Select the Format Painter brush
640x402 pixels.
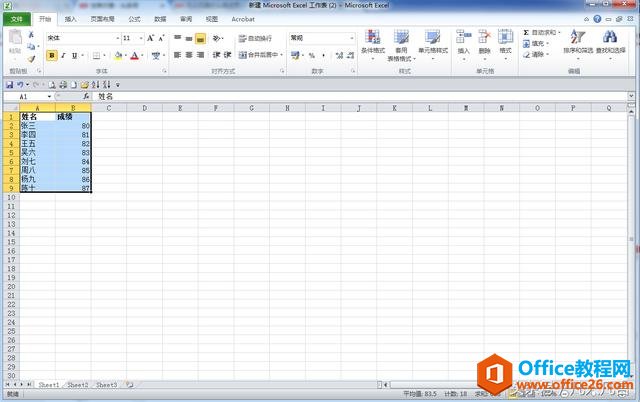point(31,58)
